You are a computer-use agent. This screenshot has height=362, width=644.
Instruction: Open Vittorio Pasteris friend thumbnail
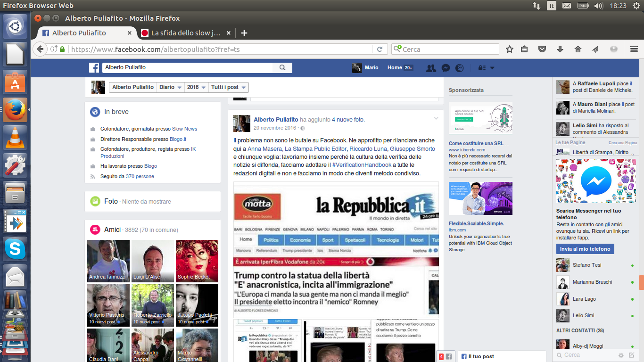click(x=108, y=305)
